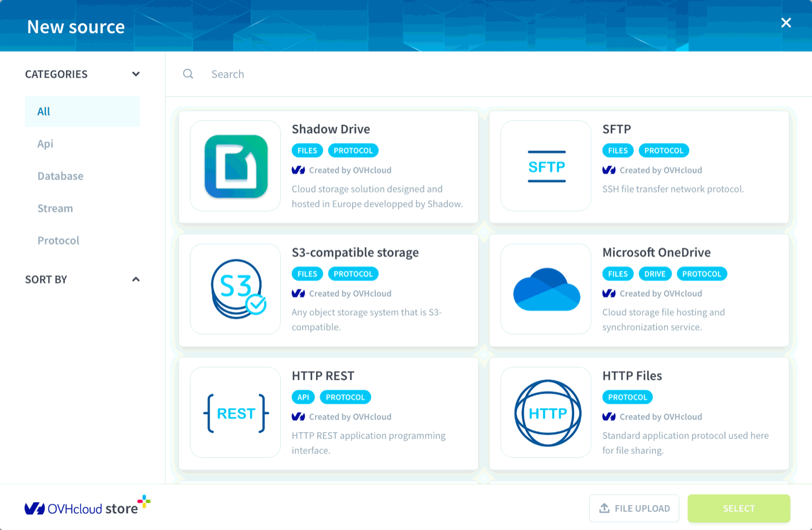
Task: Click the PROTOCOL tag on SFTP card
Action: [x=664, y=151]
